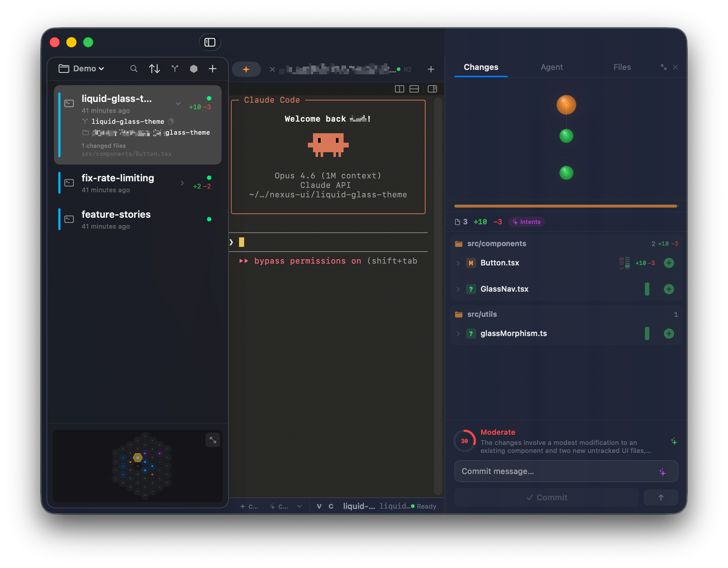
Task: Add a new workspace with plus icon
Action: [213, 68]
